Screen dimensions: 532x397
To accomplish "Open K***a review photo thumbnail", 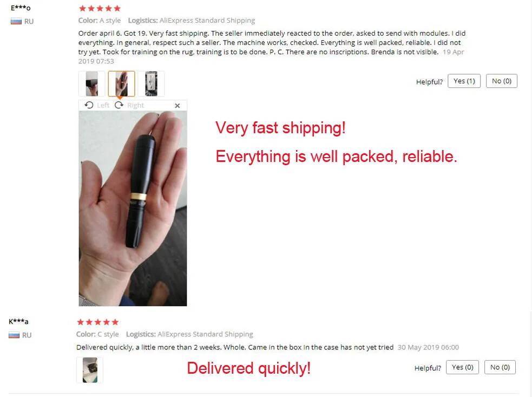I will (90, 370).
